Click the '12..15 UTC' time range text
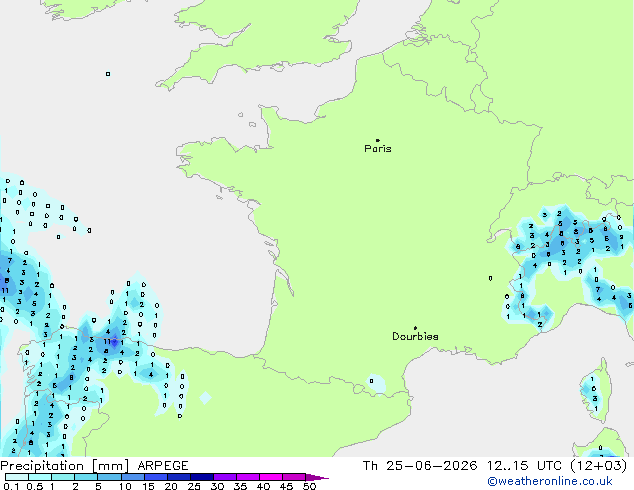This screenshot has width=634, height=490. pyautogui.click(x=524, y=466)
